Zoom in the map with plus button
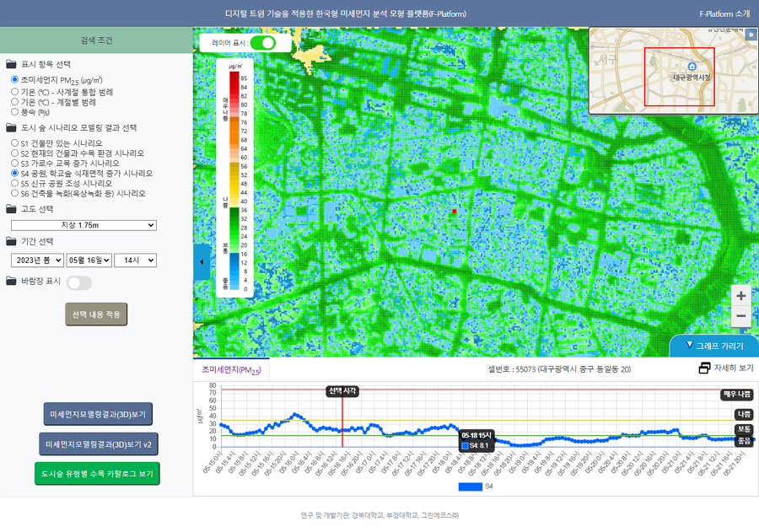Viewport: 759px width, 532px height. 740,295
